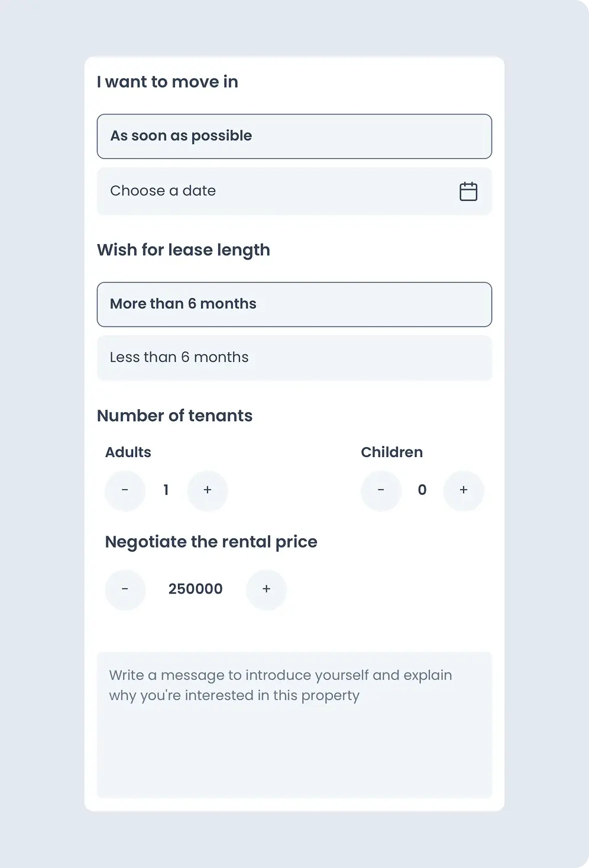The image size is (589, 868).
Task: Click the "Adults" label
Action: [128, 452]
